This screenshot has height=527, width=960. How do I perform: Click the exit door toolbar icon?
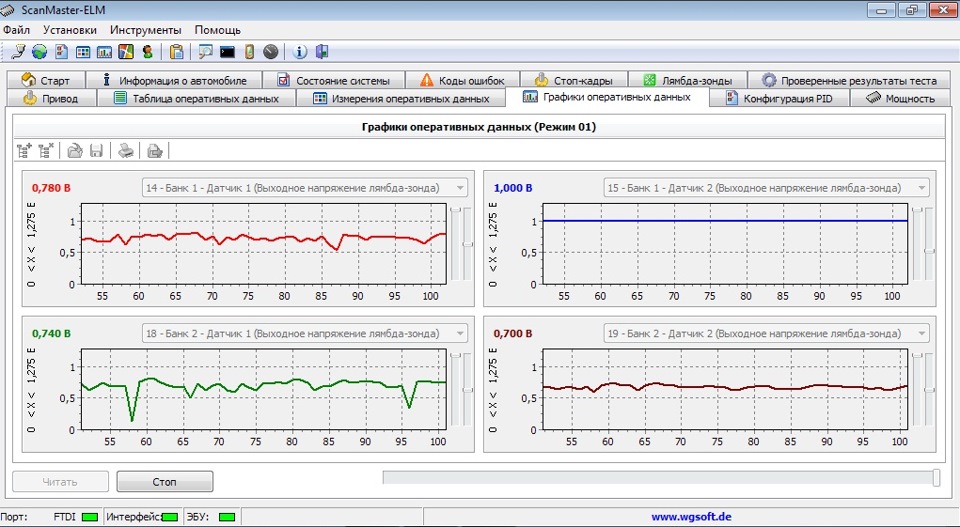pos(322,51)
